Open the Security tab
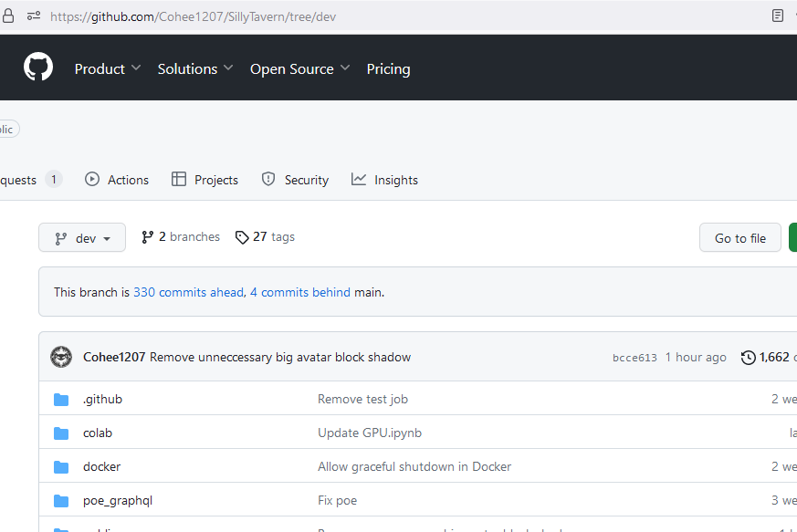Viewport: 797px width, 532px height. tap(295, 180)
